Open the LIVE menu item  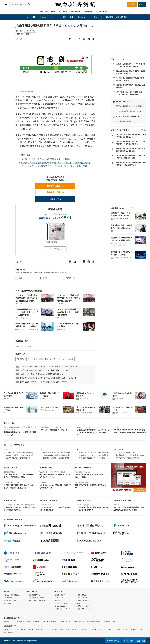(x=53, y=12)
